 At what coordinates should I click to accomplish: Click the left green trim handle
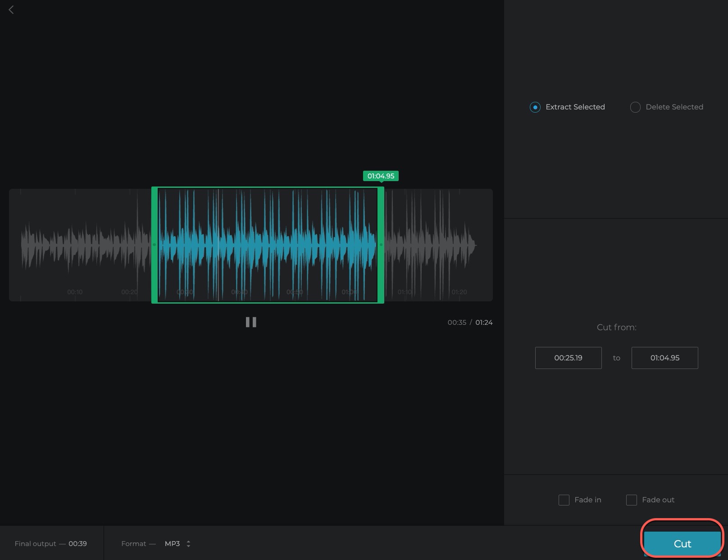click(x=155, y=245)
